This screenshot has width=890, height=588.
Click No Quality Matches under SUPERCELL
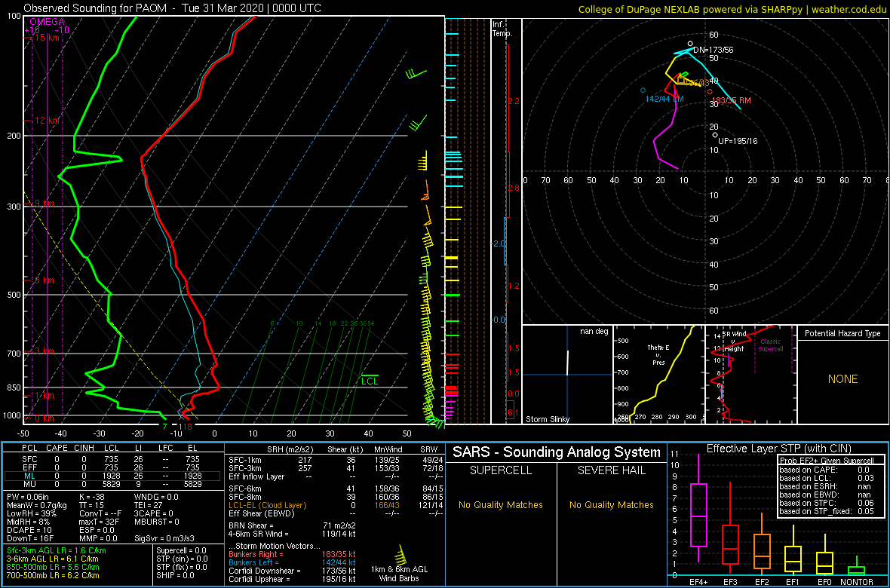click(x=500, y=505)
